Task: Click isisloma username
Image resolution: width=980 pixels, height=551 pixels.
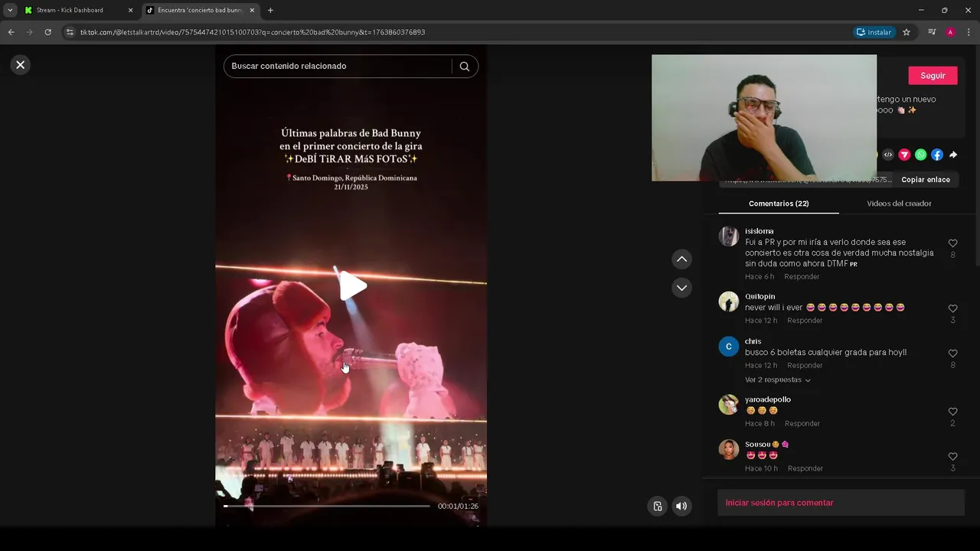Action: [759, 231]
